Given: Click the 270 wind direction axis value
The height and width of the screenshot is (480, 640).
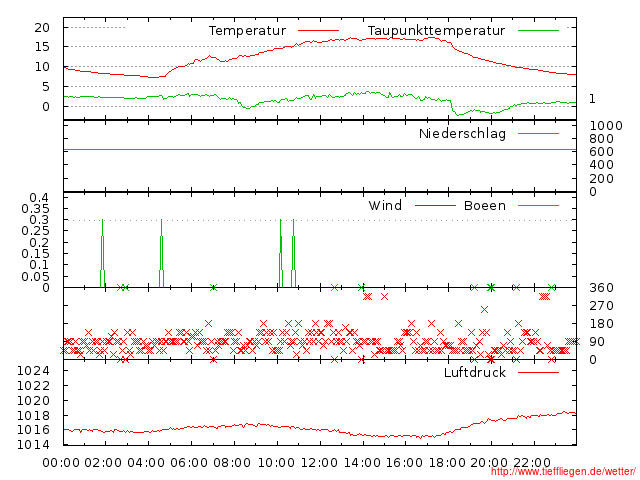Looking at the screenshot, I should pos(601,306).
